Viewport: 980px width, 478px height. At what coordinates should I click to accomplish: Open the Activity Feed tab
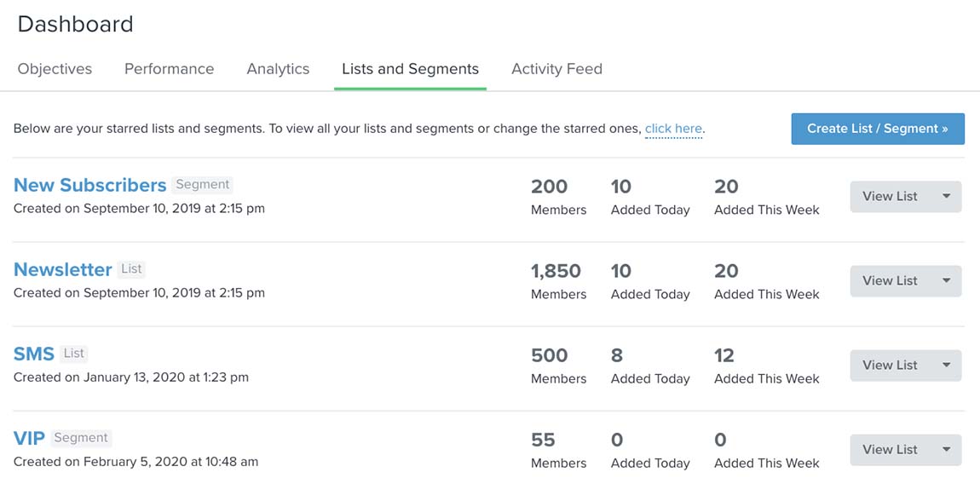[556, 69]
